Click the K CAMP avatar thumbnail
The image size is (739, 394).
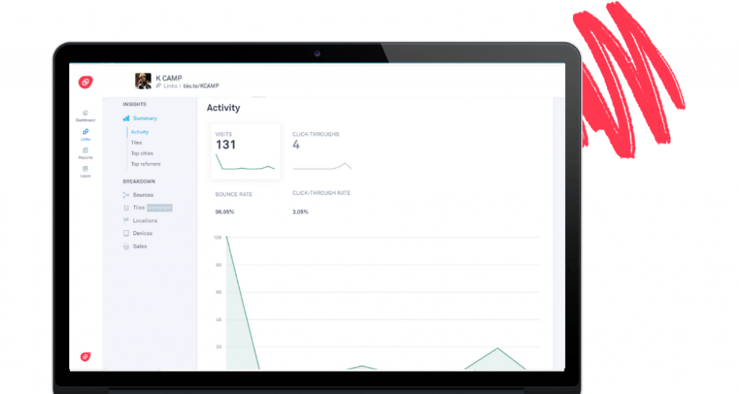click(143, 81)
